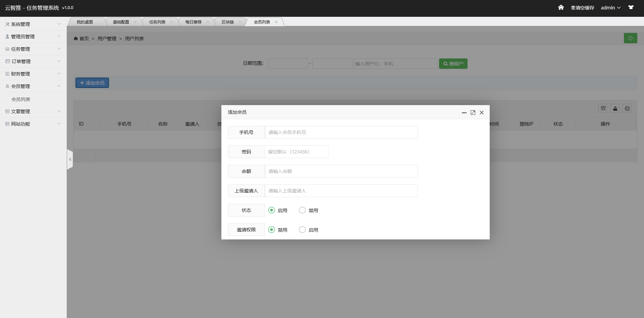The height and width of the screenshot is (318, 644).
Task: Click the 添加会员 button
Action: [92, 83]
